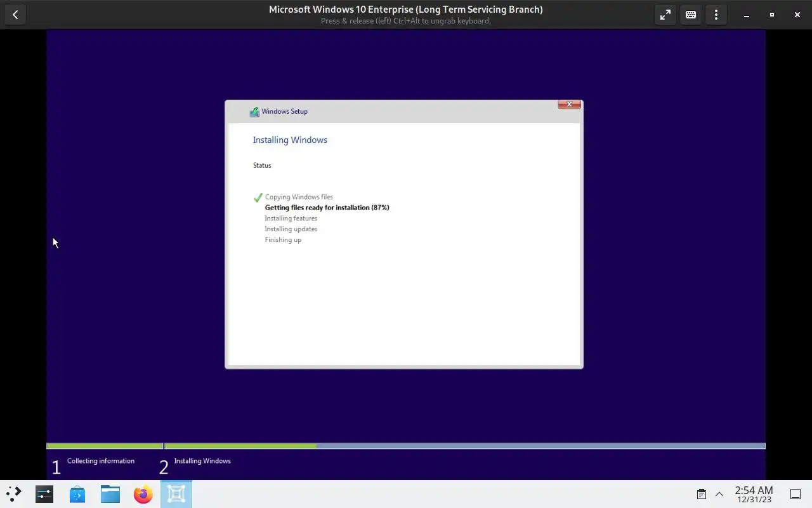The height and width of the screenshot is (508, 812).
Task: Launch Discover software center from taskbar
Action: (x=77, y=493)
